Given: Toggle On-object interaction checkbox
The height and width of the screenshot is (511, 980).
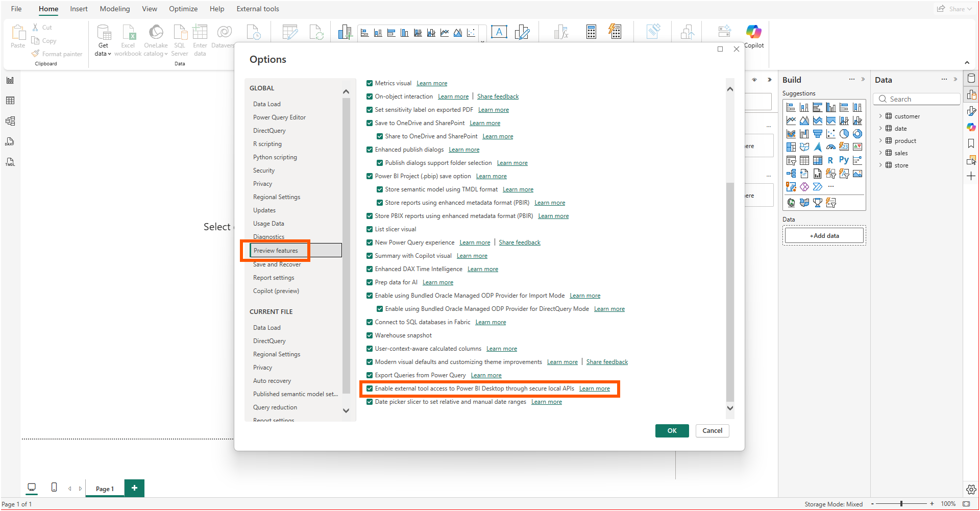Looking at the screenshot, I should (x=370, y=96).
